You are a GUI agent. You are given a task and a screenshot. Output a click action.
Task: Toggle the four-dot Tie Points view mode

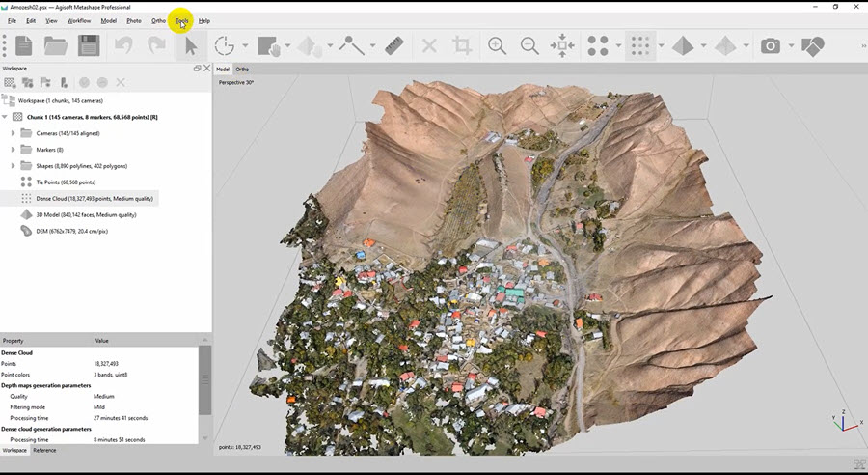click(x=598, y=45)
